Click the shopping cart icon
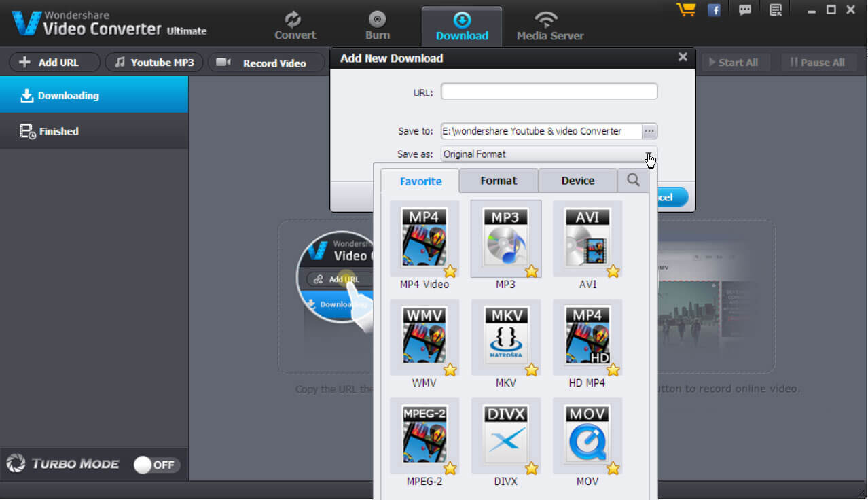 (686, 10)
